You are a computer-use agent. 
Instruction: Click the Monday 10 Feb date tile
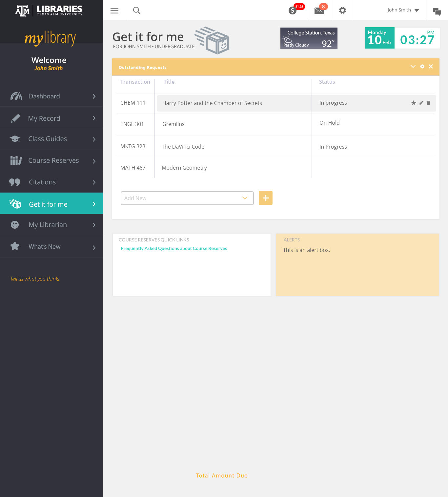379,38
